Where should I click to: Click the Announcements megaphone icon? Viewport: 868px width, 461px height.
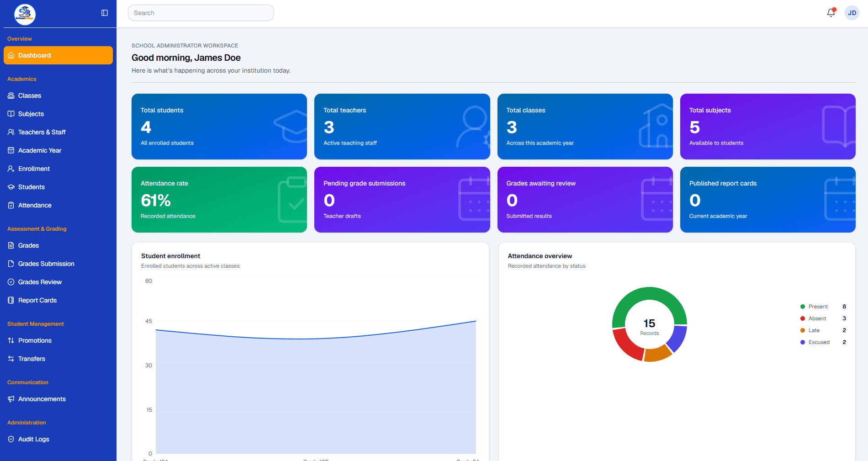11,399
